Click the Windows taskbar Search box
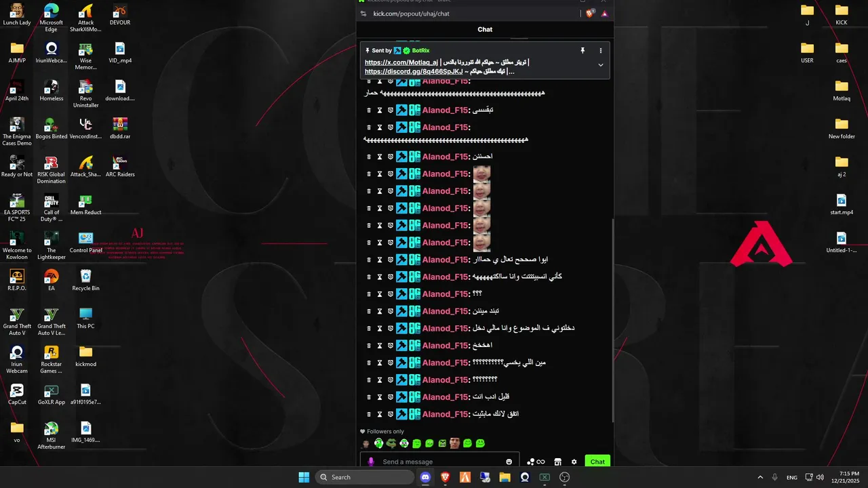Screen dimensions: 868x488 (365, 477)
